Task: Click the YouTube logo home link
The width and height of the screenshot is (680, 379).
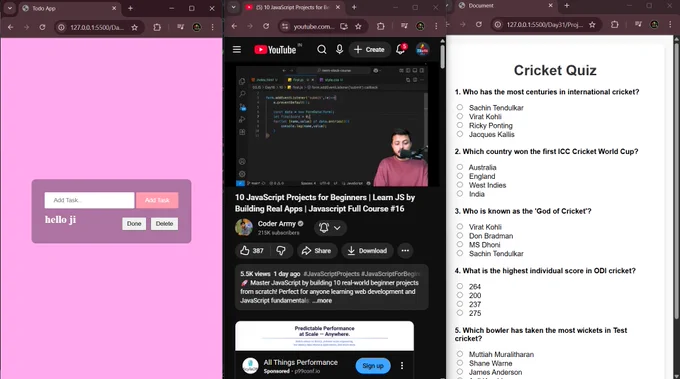Action: [x=275, y=49]
